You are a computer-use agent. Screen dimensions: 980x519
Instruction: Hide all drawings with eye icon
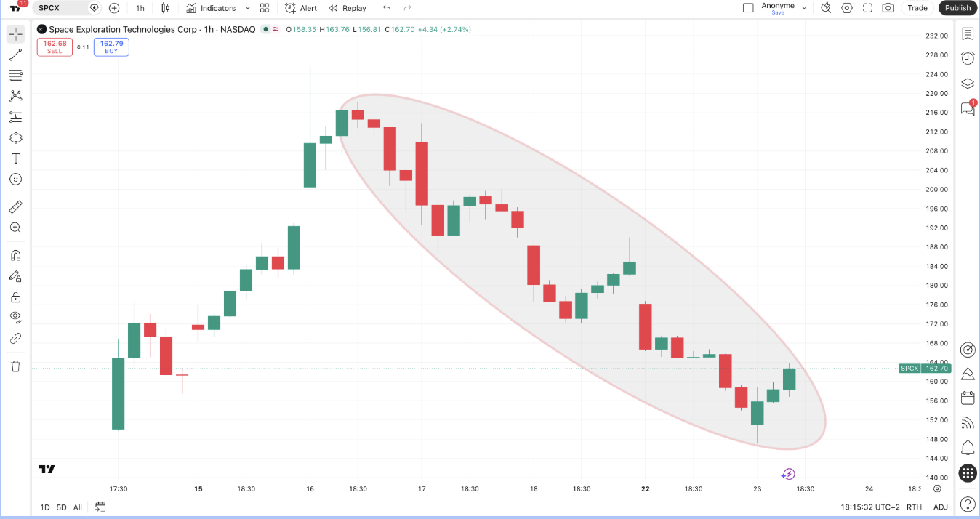(x=15, y=317)
